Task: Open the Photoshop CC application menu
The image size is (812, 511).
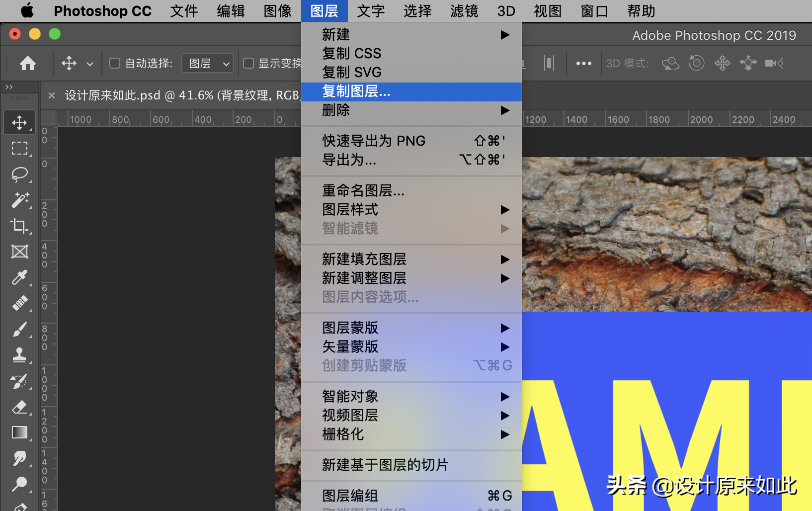Action: coord(102,11)
